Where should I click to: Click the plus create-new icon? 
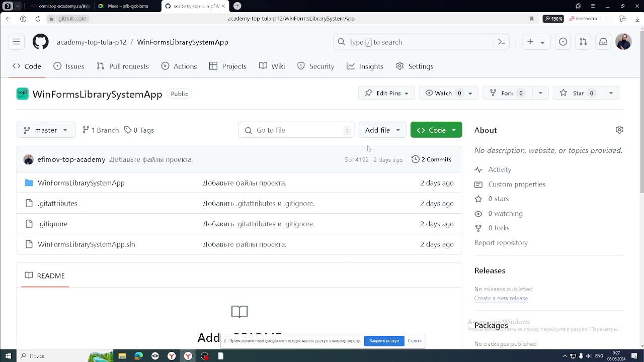[530, 42]
